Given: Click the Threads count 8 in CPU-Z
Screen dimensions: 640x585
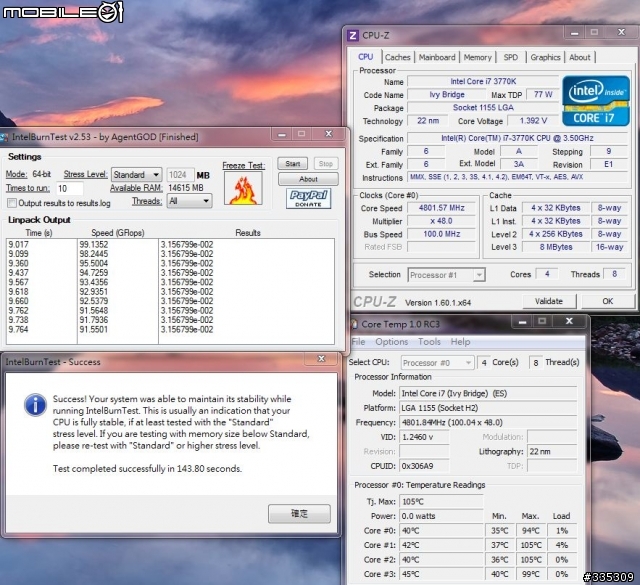Looking at the screenshot, I should 615,274.
